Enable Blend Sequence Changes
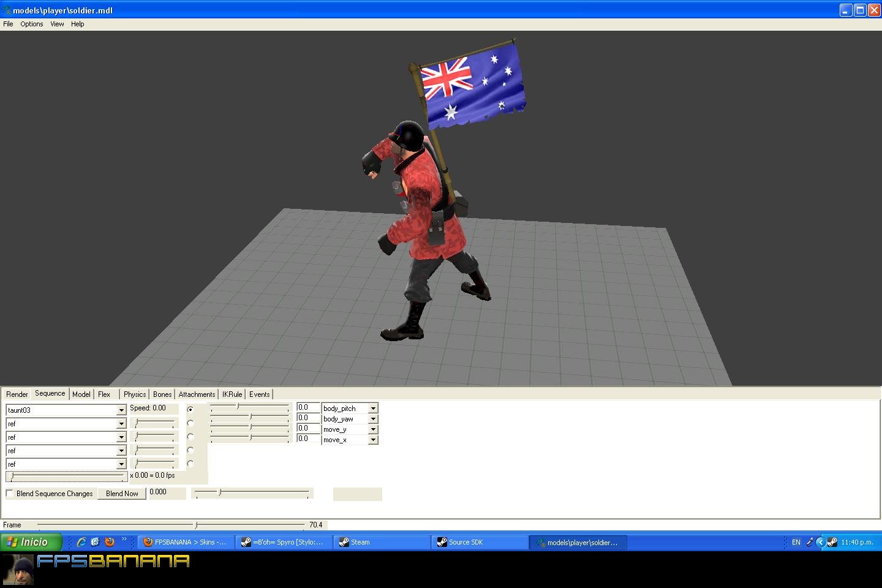This screenshot has height=588, width=882. coord(10,493)
